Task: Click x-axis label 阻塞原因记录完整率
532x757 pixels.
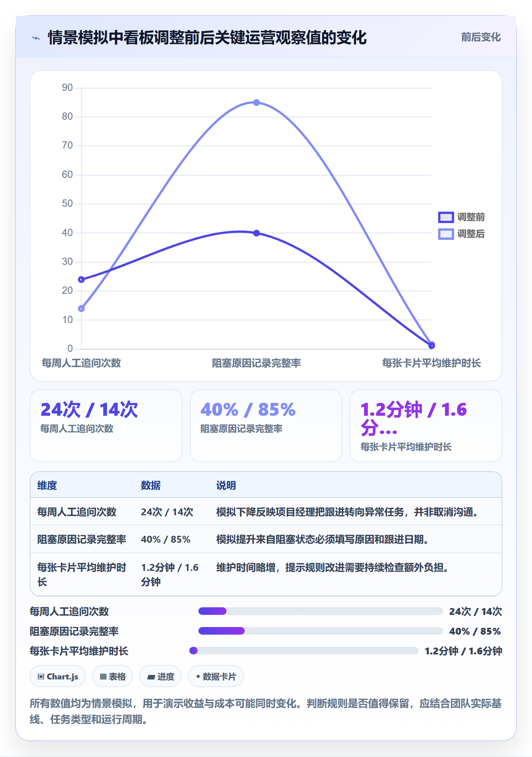Action: coord(256,363)
